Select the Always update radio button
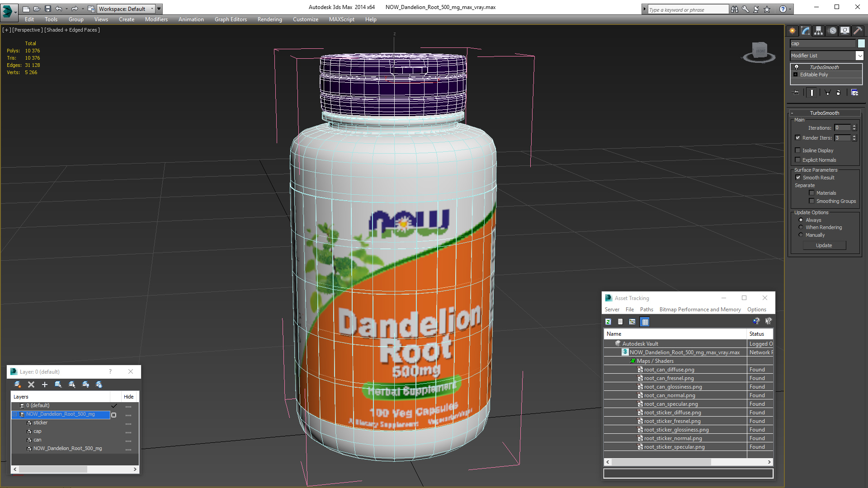This screenshot has width=868, height=488. [x=801, y=220]
